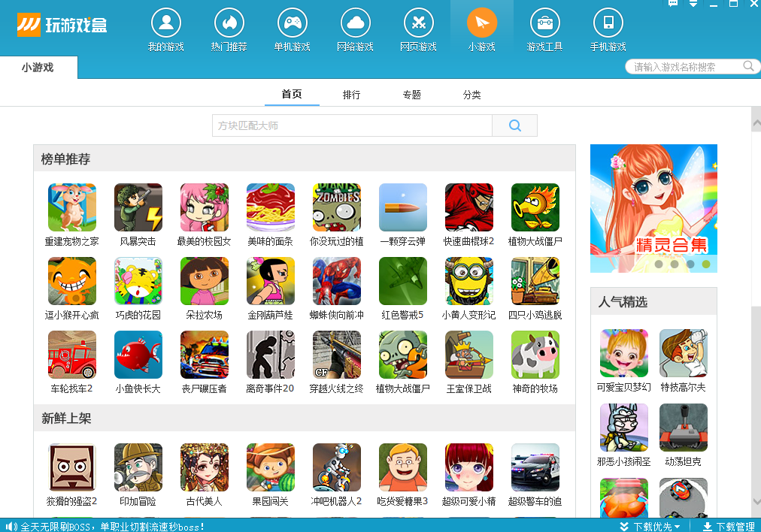The image size is (761, 532).
Task: Select last carousel dot on 精灵合集 banner
Action: 705,264
